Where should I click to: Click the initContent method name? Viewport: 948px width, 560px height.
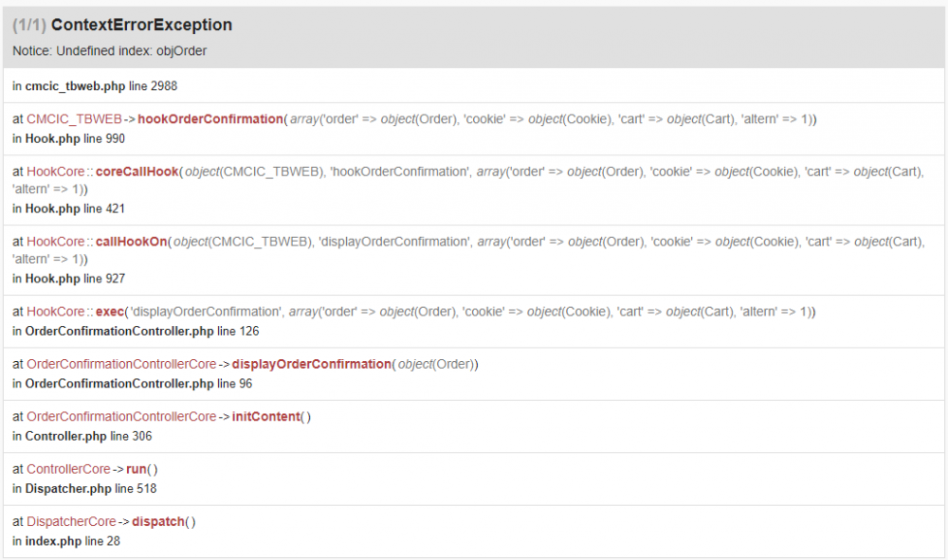tap(265, 416)
